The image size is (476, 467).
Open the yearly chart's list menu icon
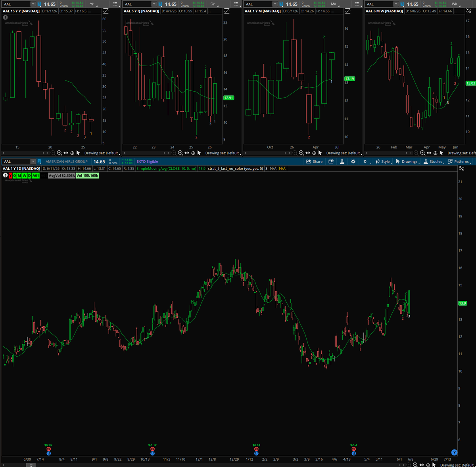(x=115, y=4)
